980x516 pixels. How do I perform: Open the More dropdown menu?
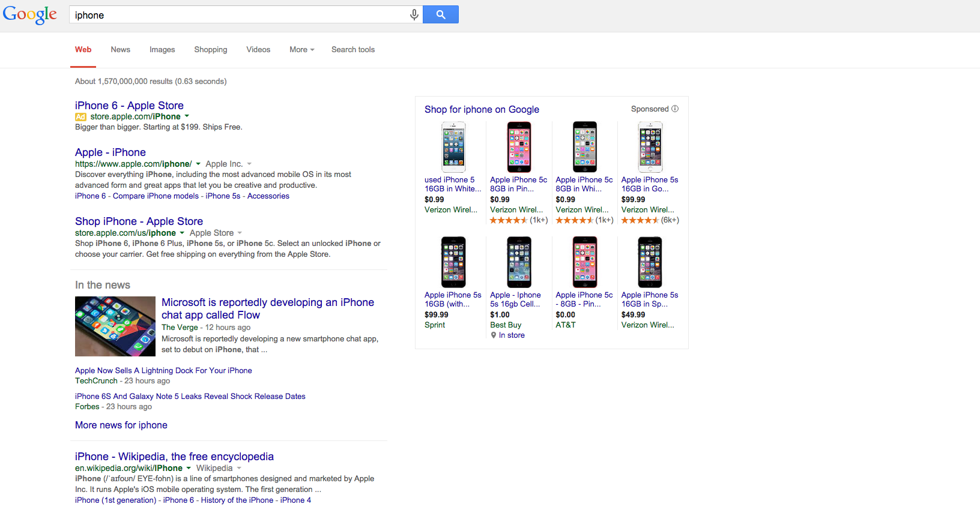click(x=301, y=50)
